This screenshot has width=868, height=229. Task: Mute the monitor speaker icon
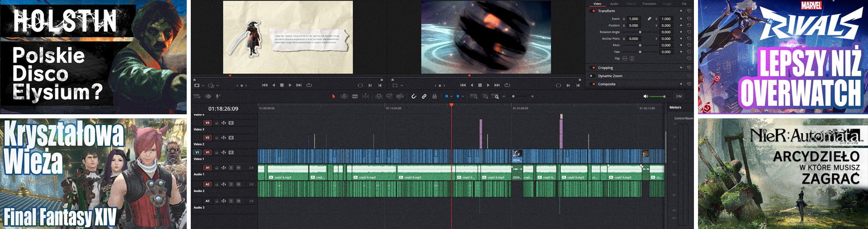(x=646, y=96)
